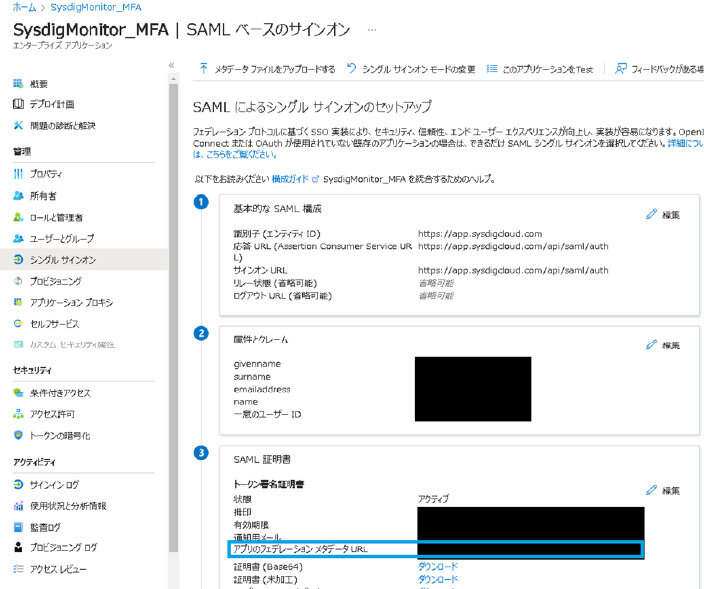Collapse the sidebar with the double chevron

tap(171, 66)
